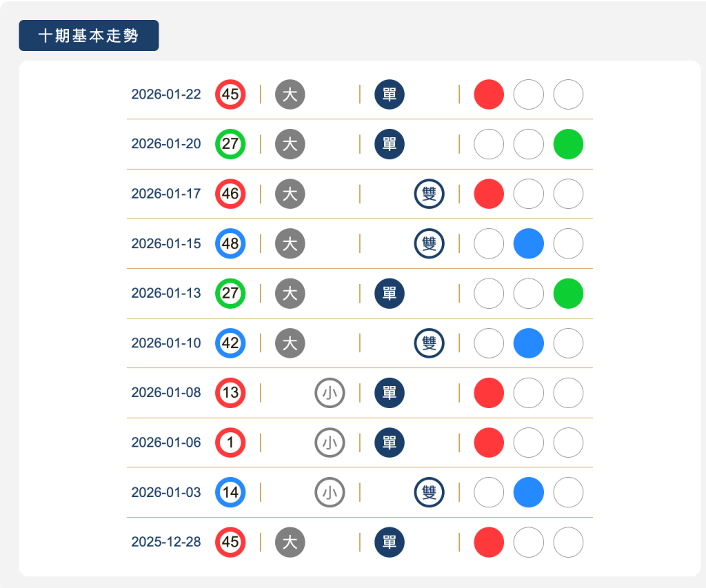Open the 2025-12-28 draw date link
The height and width of the screenshot is (588, 706).
tap(165, 542)
